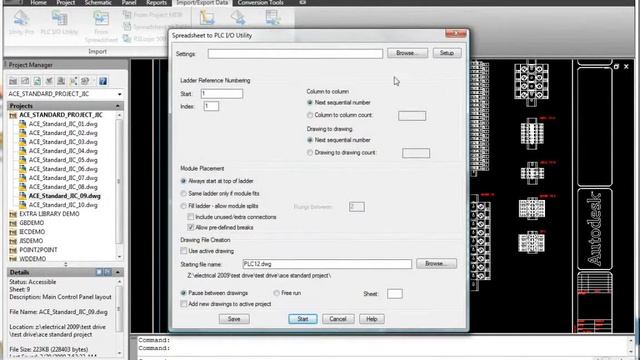
Task: Choose Same ladder only if module fits
Action: pyautogui.click(x=183, y=193)
